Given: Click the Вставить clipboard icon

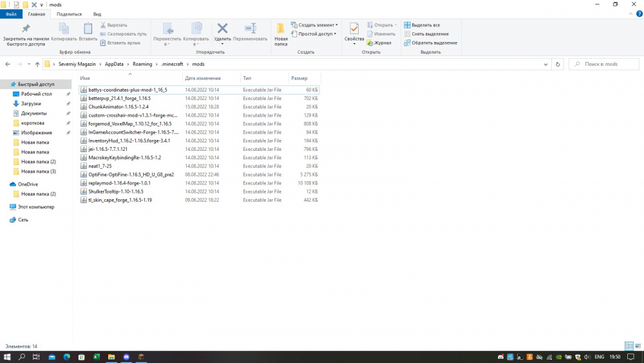Looking at the screenshot, I should coord(88,28).
